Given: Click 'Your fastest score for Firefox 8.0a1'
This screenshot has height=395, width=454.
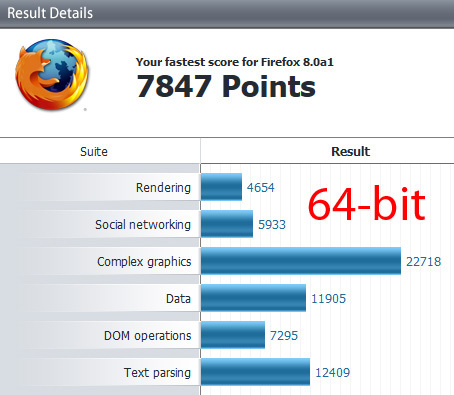Looking at the screenshot, I should (x=235, y=62).
